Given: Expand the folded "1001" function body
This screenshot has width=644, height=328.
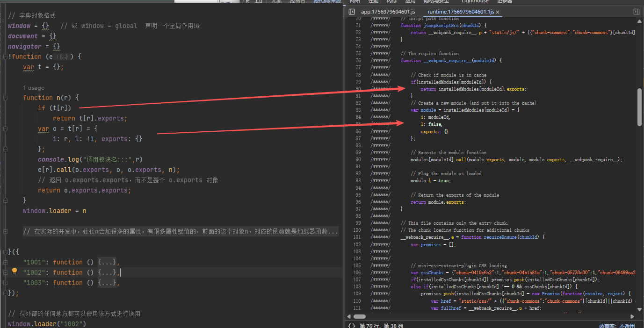Looking at the screenshot, I should (x=107, y=262).
